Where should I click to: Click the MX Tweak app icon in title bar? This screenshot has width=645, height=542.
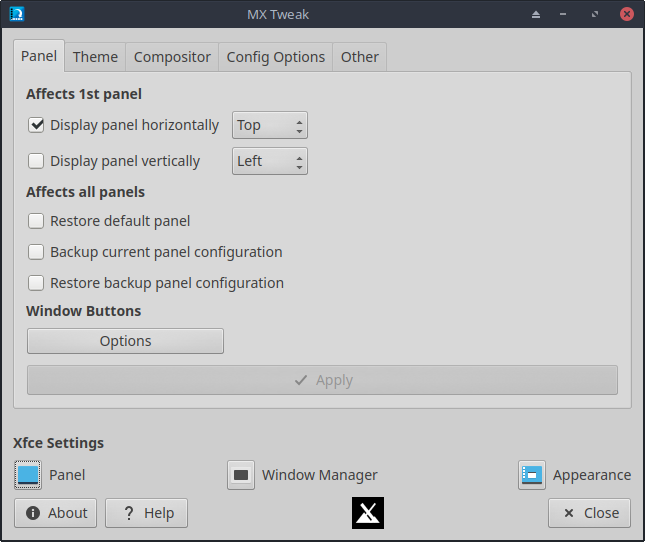point(17,14)
